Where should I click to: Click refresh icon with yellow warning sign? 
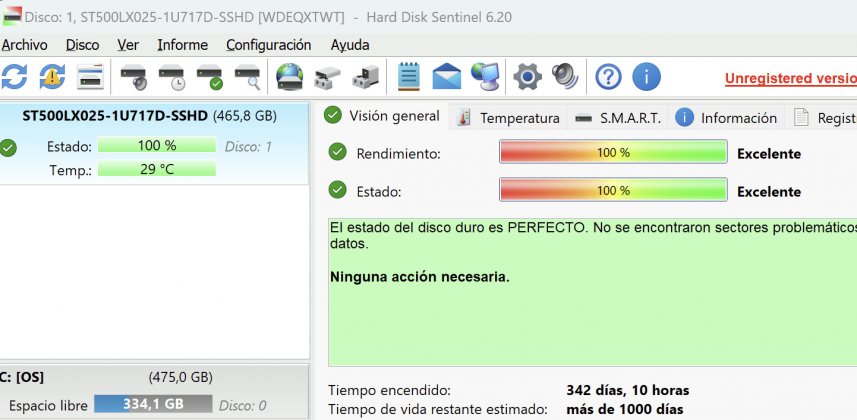click(x=52, y=77)
